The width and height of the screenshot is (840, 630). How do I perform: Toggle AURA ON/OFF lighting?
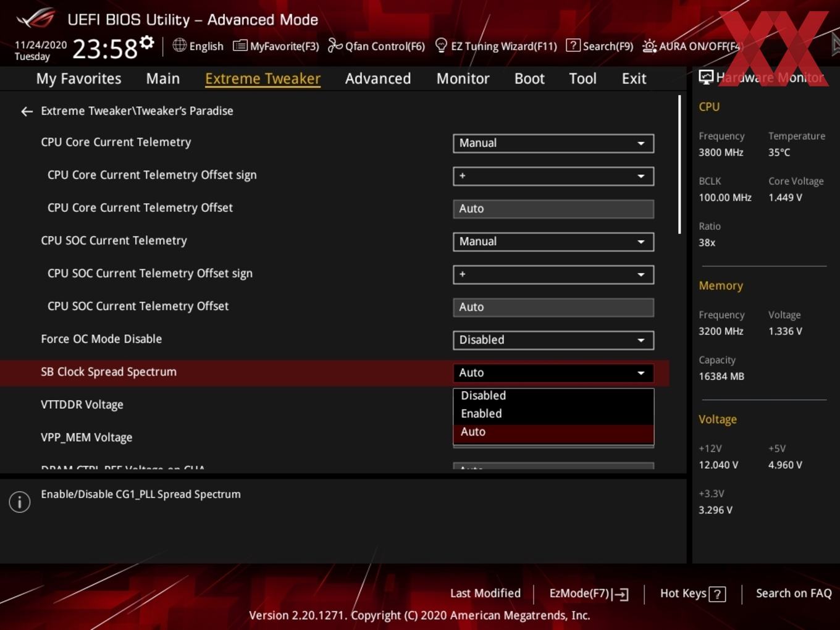pos(691,46)
